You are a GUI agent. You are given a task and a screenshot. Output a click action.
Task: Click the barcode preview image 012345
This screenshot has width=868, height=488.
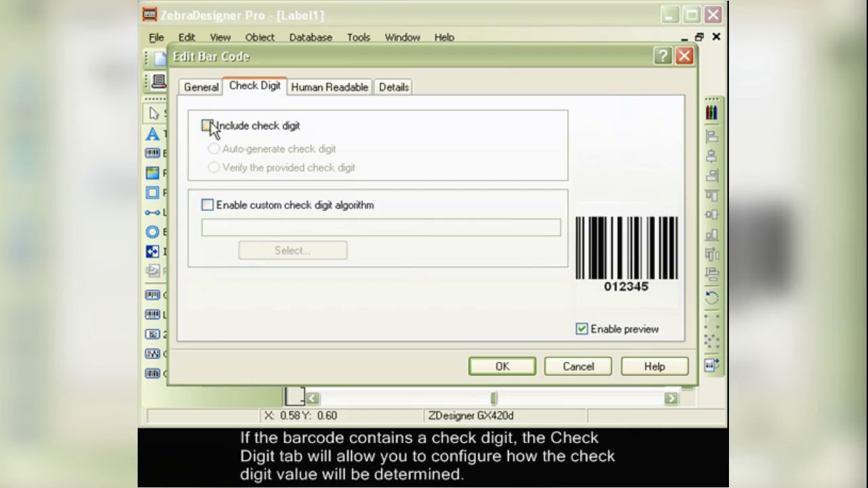pos(626,253)
